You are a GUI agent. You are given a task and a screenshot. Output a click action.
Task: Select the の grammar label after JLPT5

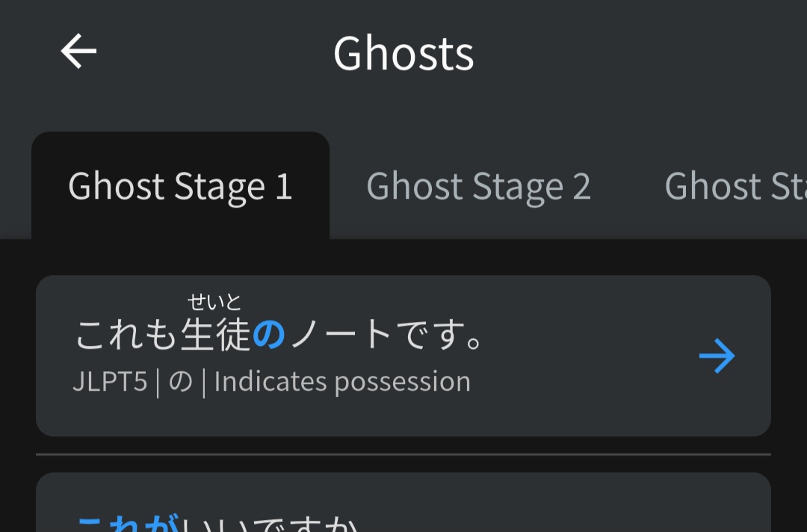click(x=181, y=383)
